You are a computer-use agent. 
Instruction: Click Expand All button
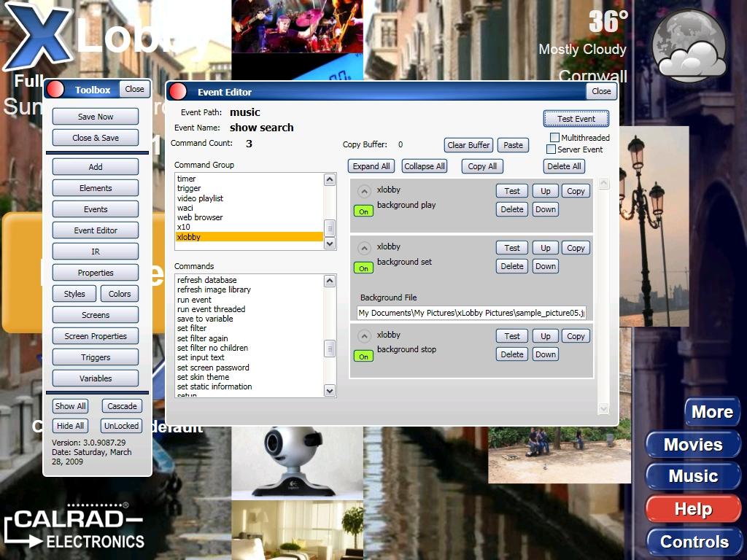pyautogui.click(x=371, y=166)
